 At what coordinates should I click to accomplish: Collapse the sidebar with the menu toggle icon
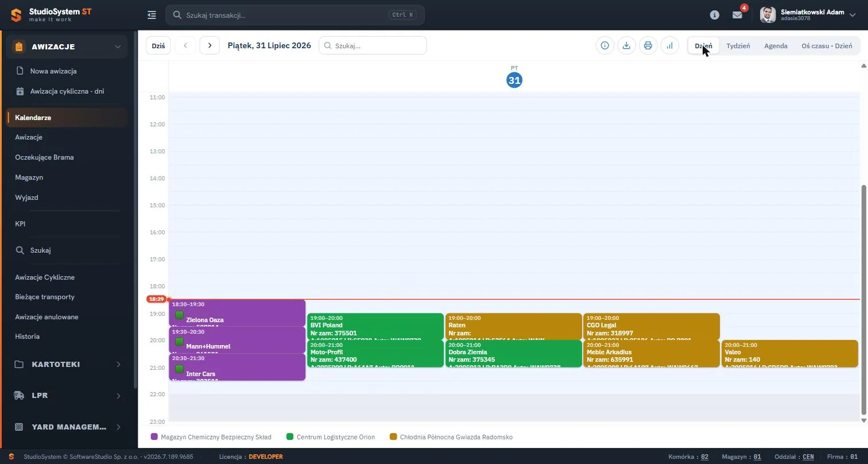pos(152,15)
